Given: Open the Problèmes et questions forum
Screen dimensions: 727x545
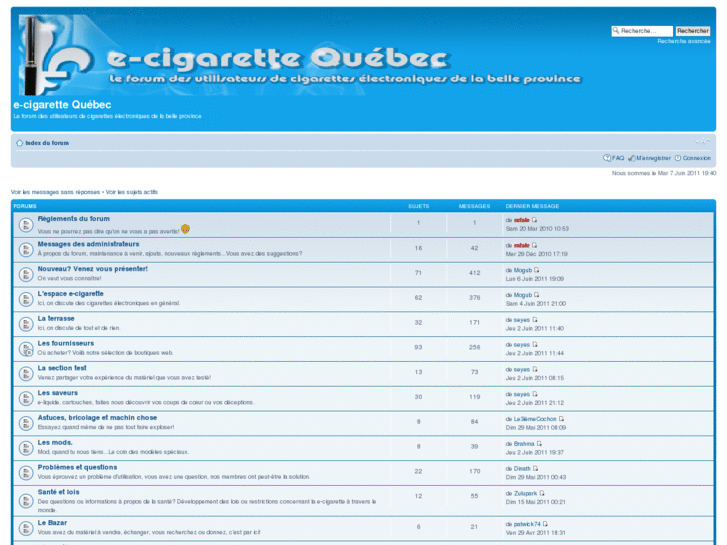Looking at the screenshot, I should pos(77,467).
